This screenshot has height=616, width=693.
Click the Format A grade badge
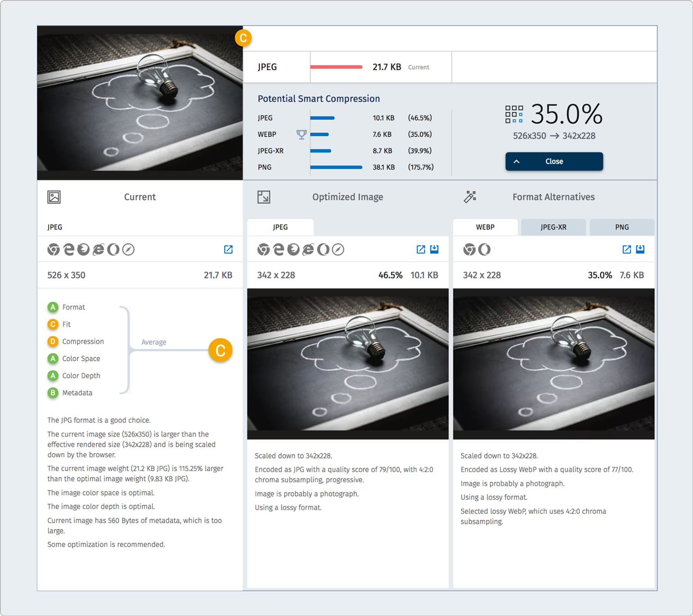tap(53, 307)
